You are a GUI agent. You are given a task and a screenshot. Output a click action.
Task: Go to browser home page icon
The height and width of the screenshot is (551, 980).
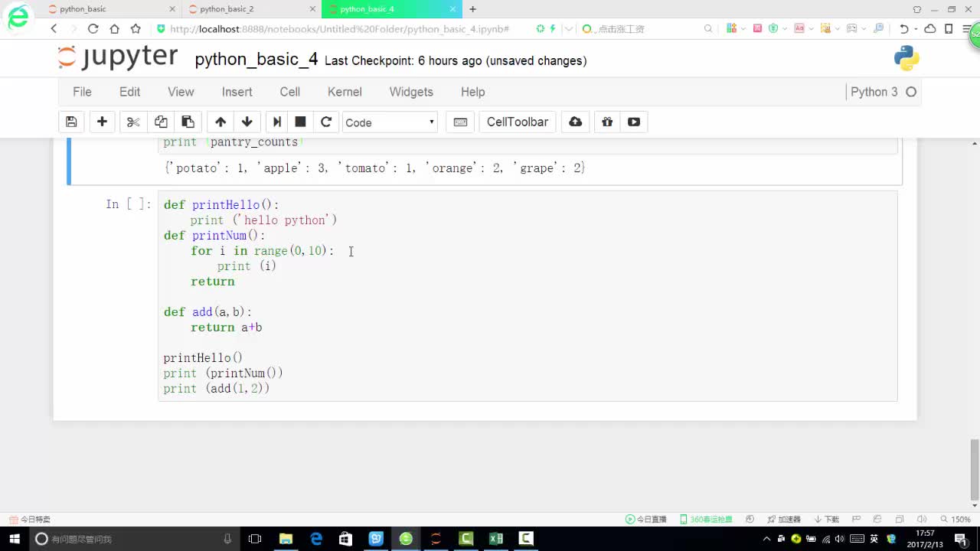tap(114, 28)
